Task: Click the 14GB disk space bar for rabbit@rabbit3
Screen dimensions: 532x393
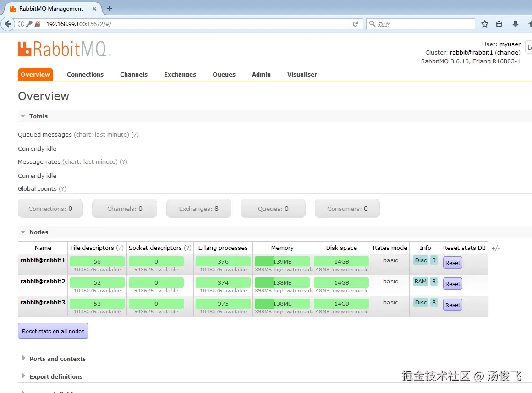Action: (x=341, y=304)
